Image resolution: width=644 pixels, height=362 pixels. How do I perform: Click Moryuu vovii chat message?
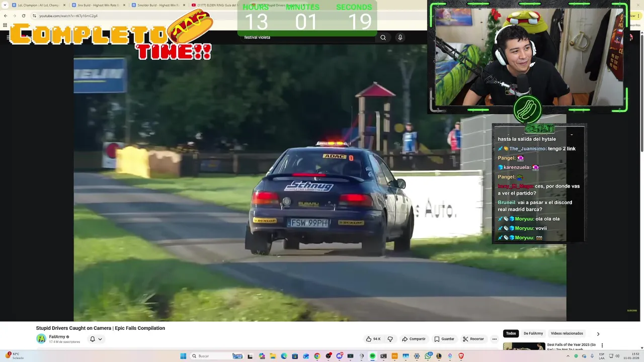(x=522, y=228)
